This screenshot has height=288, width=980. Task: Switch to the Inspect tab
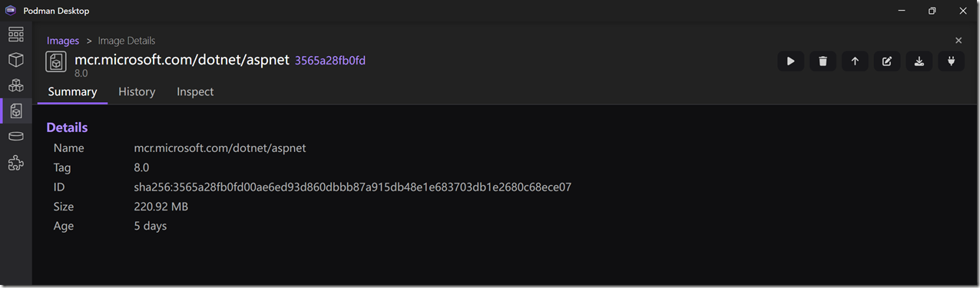(x=195, y=91)
